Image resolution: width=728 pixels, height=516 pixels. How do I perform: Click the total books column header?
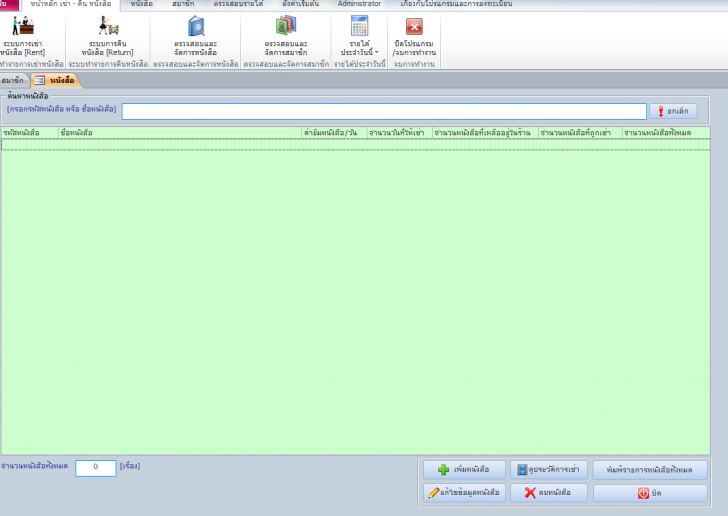click(x=666, y=133)
